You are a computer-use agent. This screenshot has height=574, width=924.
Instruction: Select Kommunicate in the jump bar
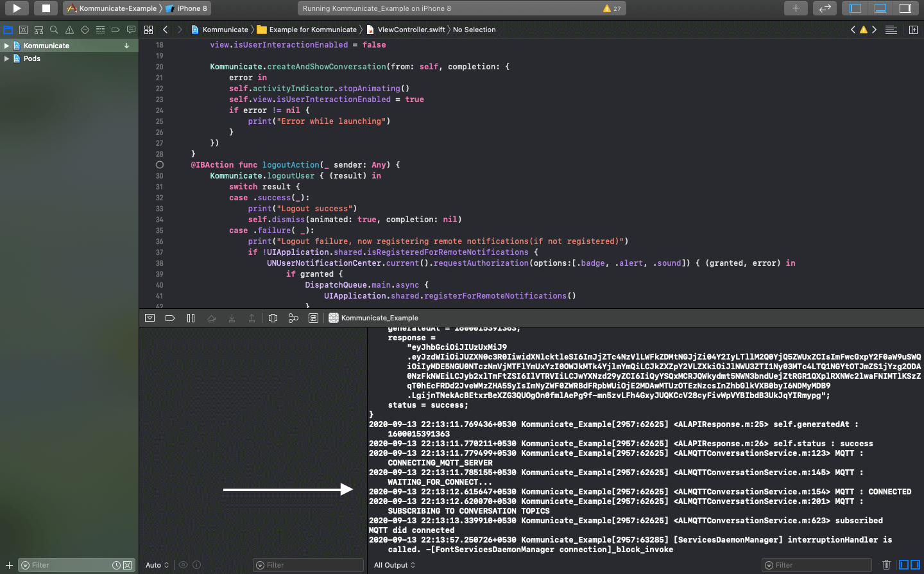click(x=219, y=30)
